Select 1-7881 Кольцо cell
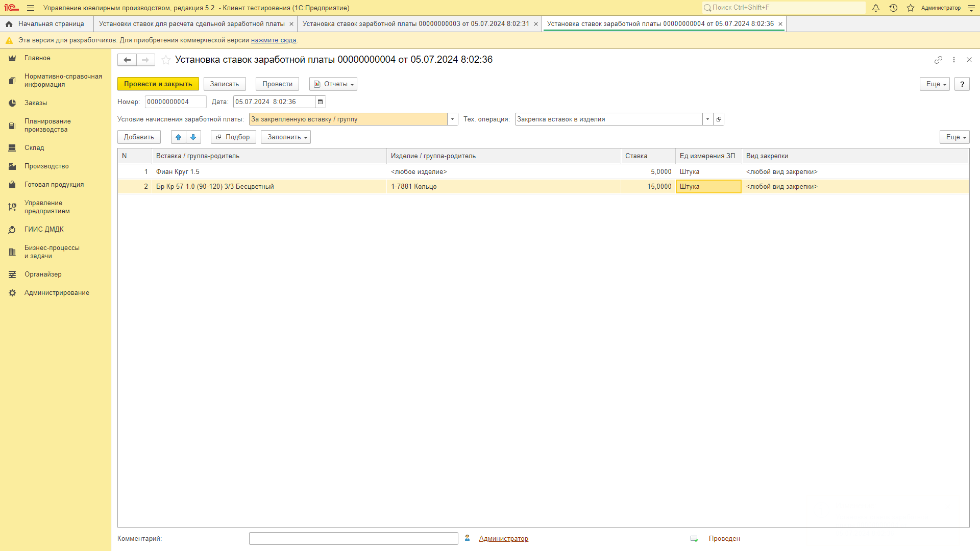 click(504, 187)
